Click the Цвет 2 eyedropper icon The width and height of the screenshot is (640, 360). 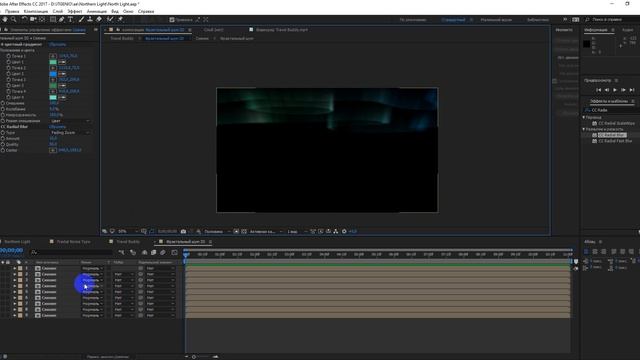[x=62, y=74]
